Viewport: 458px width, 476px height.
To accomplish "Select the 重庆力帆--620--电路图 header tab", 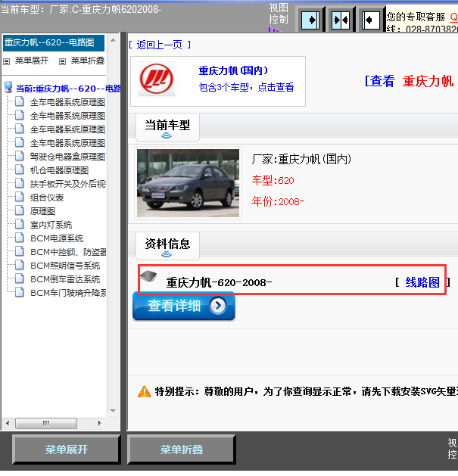I will click(x=54, y=43).
